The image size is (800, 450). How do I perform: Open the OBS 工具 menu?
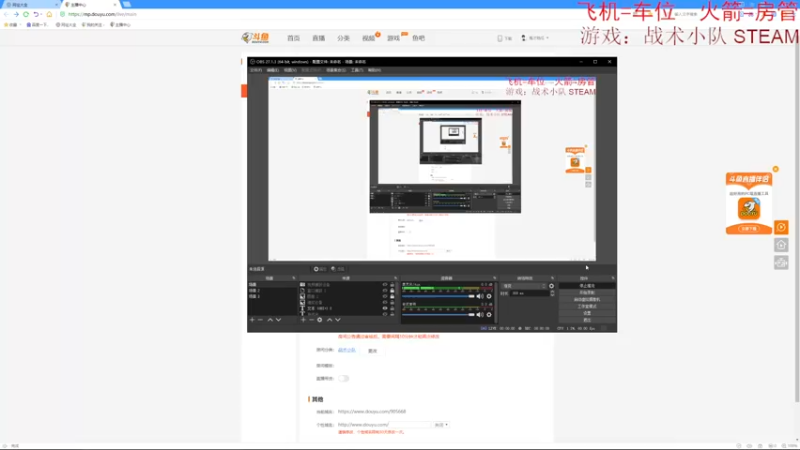coord(357,70)
